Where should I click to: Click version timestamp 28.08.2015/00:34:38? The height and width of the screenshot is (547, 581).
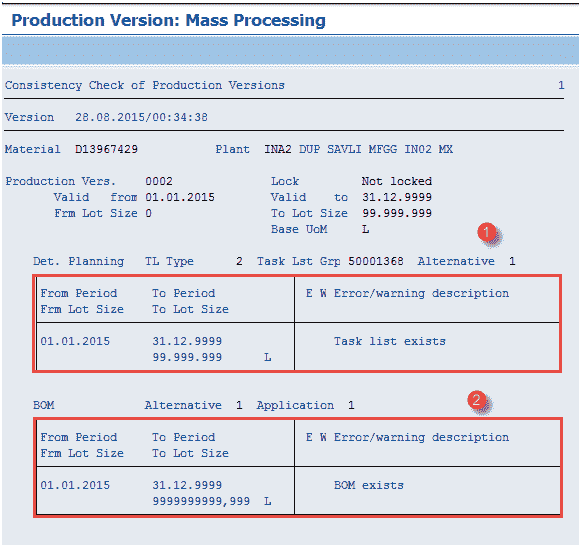point(142,117)
